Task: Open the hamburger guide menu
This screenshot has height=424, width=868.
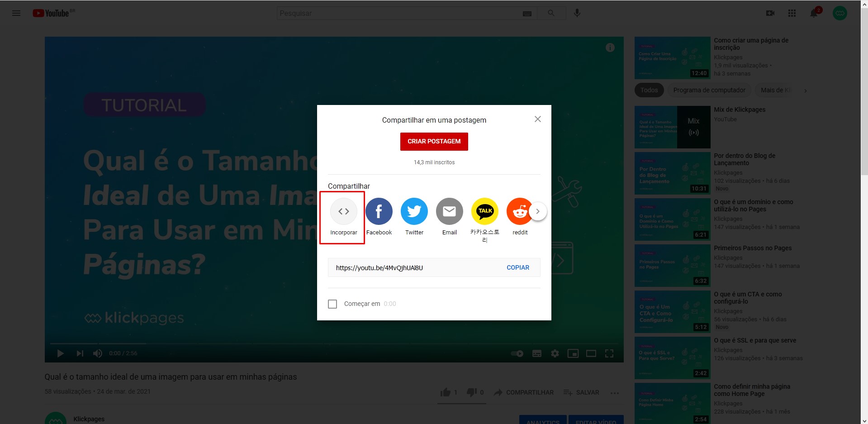Action: click(16, 13)
